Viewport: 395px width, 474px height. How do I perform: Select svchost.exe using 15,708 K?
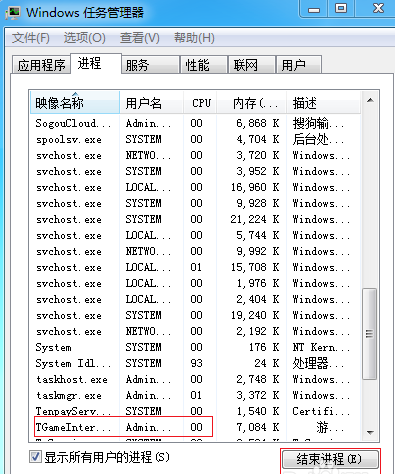tap(195, 267)
